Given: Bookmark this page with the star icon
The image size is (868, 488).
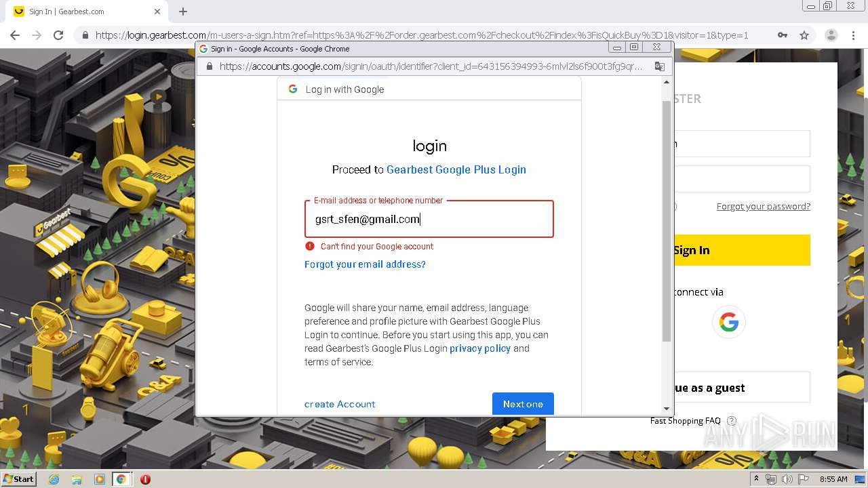Looking at the screenshot, I should point(804,35).
